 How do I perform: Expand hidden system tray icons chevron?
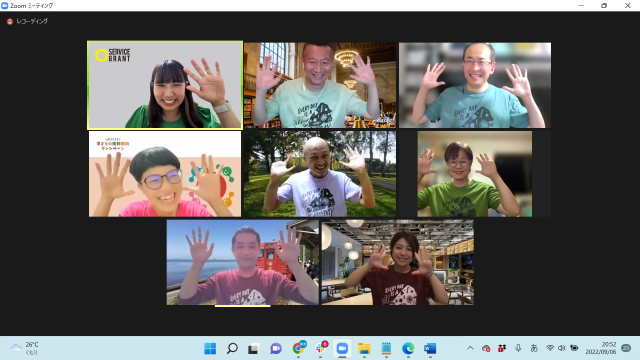tap(470, 348)
